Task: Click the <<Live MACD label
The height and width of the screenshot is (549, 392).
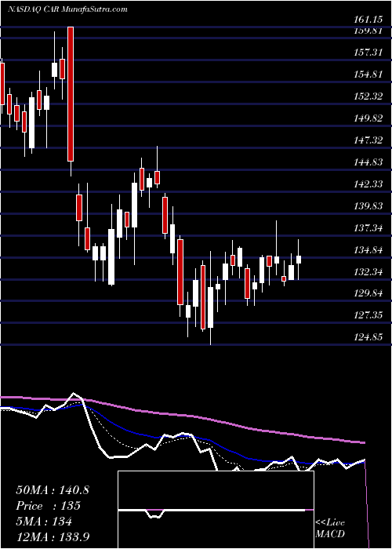Action: [x=330, y=528]
